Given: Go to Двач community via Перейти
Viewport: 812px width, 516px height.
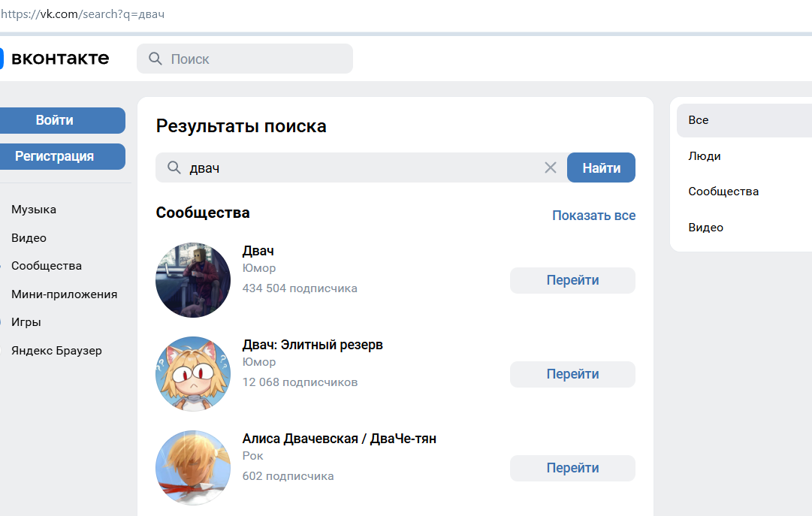Looking at the screenshot, I should [x=572, y=280].
